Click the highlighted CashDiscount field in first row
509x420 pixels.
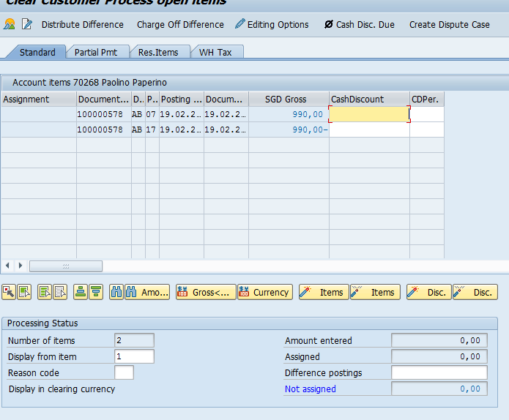(x=369, y=114)
